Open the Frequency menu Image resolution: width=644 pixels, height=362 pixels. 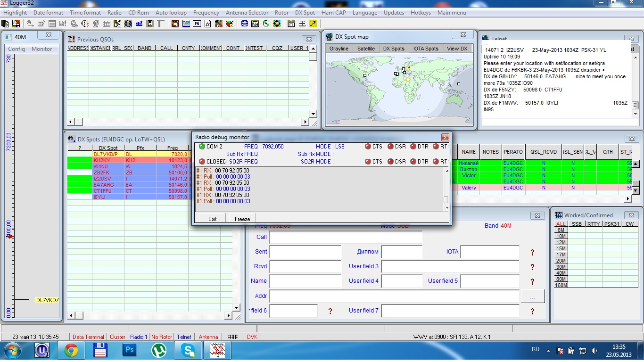[206, 13]
